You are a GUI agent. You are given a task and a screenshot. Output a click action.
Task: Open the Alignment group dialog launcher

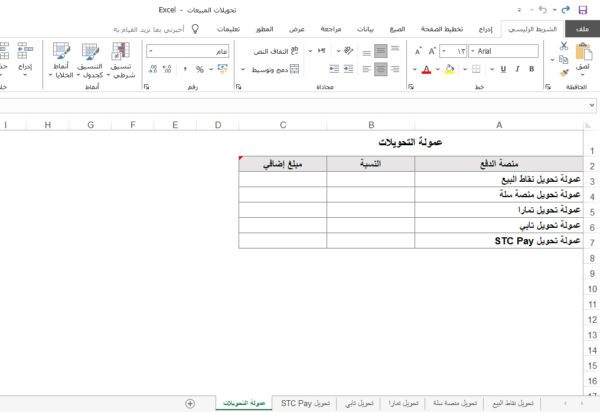[239, 87]
